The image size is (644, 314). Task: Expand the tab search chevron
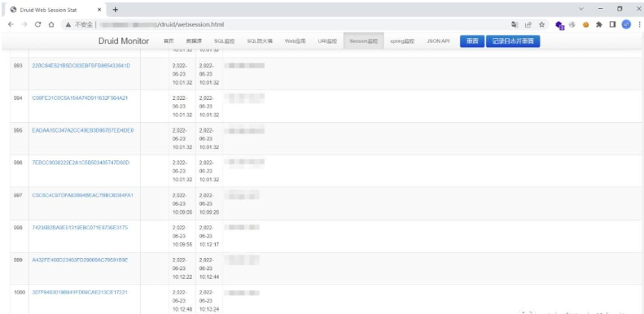[x=581, y=9]
